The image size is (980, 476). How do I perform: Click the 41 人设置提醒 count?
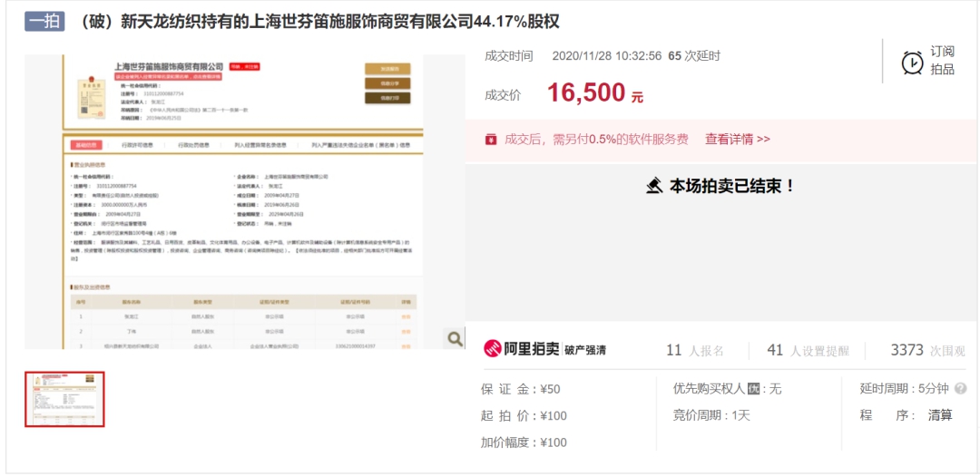pyautogui.click(x=808, y=351)
